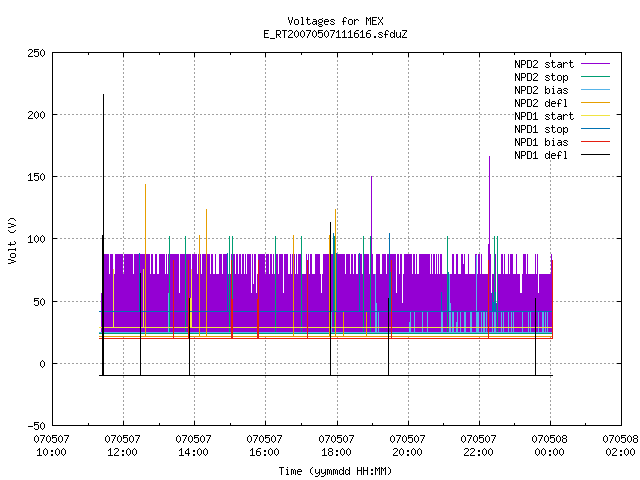
Task: Click the x-axis tick '070508 02:00'
Action: [x=620, y=446]
